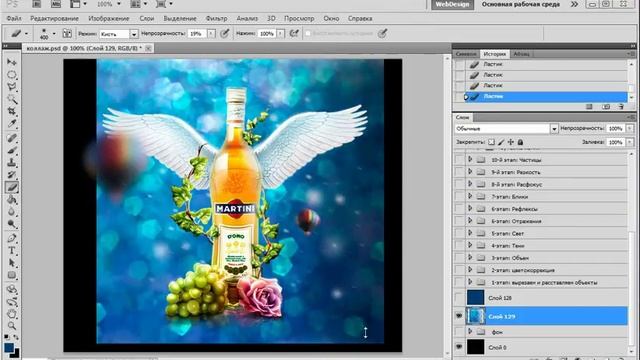The width and height of the screenshot is (640, 360).
Task: Select the Pen tool
Action: (11, 238)
